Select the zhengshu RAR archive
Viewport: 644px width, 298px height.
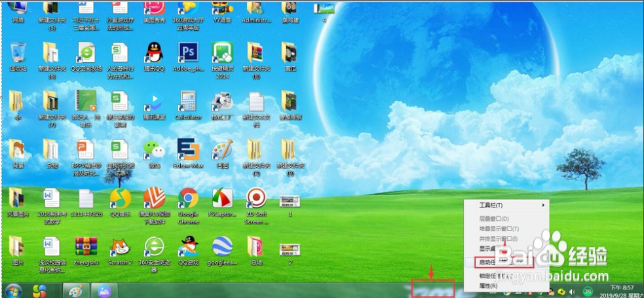pos(86,251)
